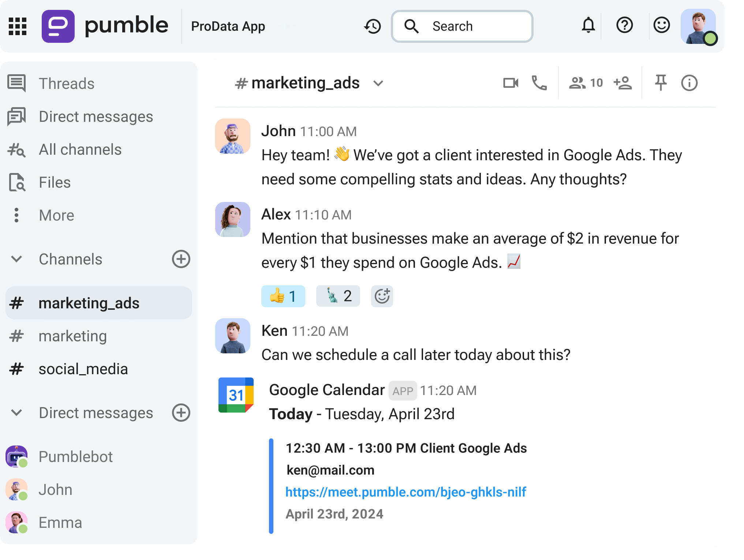Screen dimensions: 744x560
Task: Add people to the channel
Action: pos(623,83)
